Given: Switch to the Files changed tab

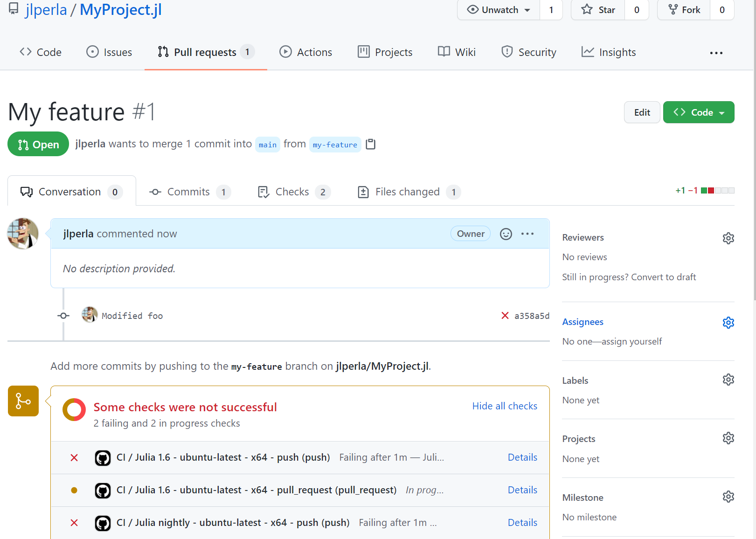Looking at the screenshot, I should click(x=408, y=192).
